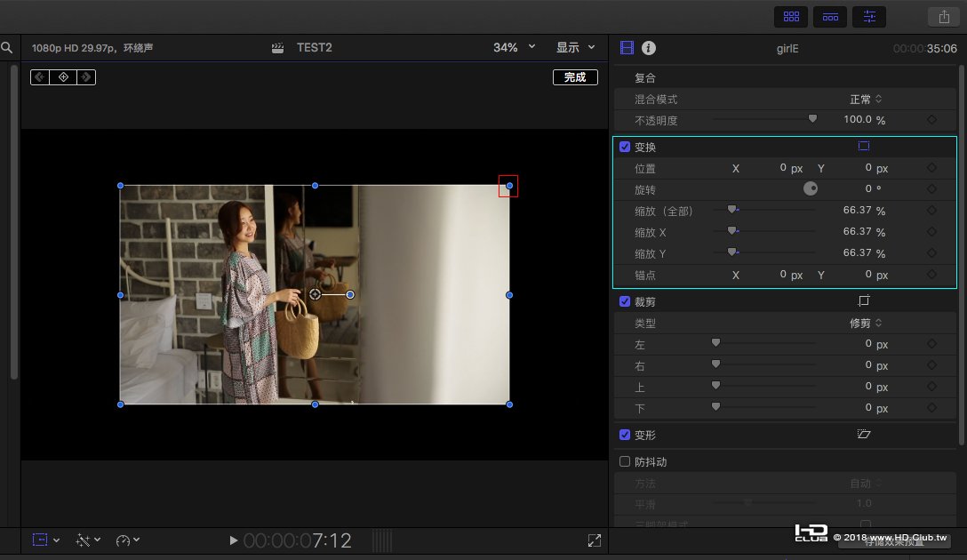
Task: Open the crop 类型 修剪 dropdown
Action: click(866, 323)
